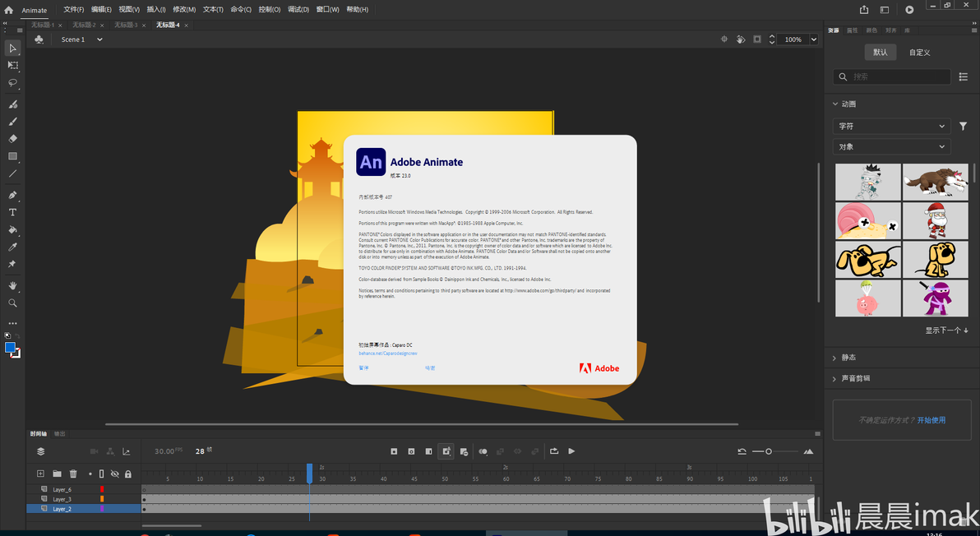Select the Zoom magnifier tool
The height and width of the screenshot is (536, 980).
coord(12,303)
